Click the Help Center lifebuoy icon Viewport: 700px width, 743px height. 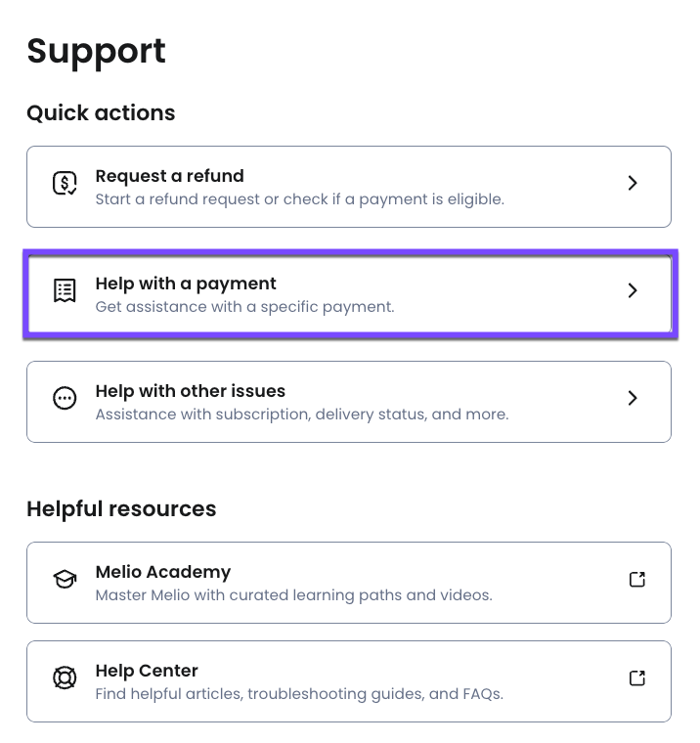(x=65, y=677)
